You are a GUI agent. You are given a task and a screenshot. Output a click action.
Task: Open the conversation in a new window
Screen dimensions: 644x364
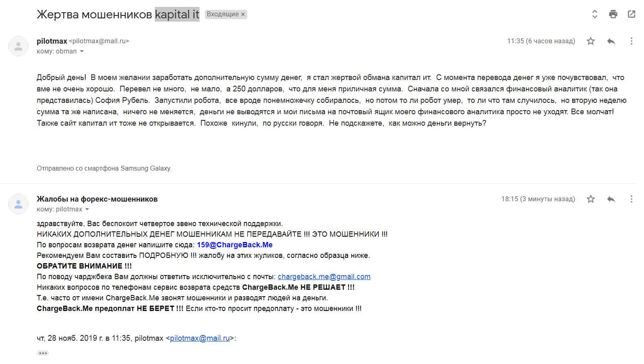point(631,14)
